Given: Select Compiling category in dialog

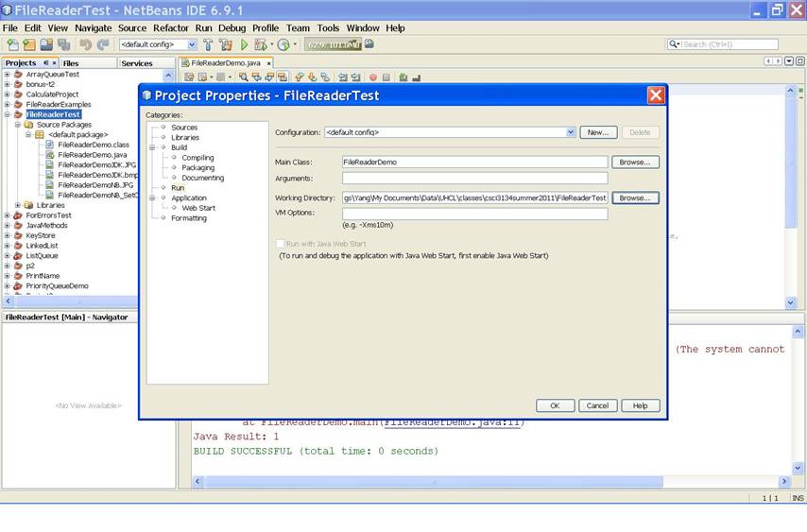Looking at the screenshot, I should click(197, 158).
